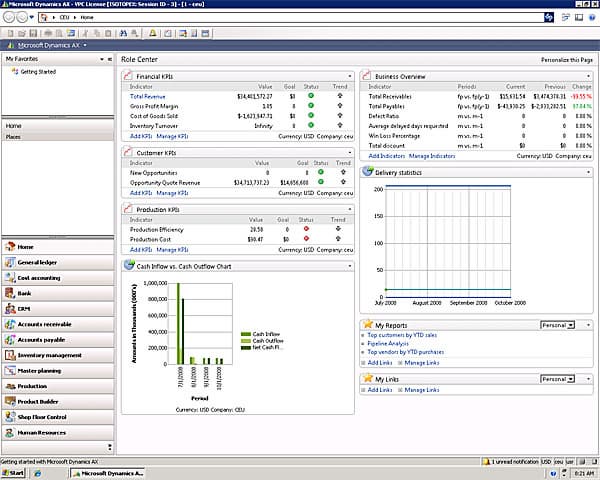The height and width of the screenshot is (480, 600).
Task: Click the New document toolbar icon
Action: point(11,34)
